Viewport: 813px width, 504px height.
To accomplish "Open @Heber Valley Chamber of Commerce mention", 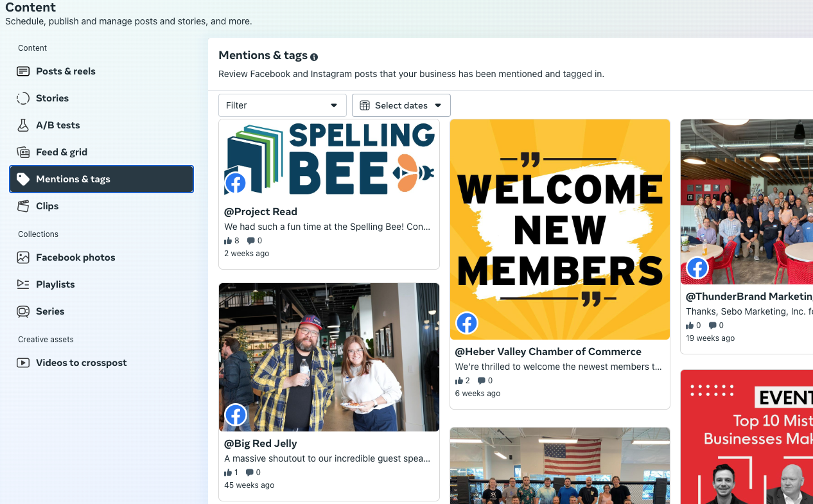I will tap(548, 352).
